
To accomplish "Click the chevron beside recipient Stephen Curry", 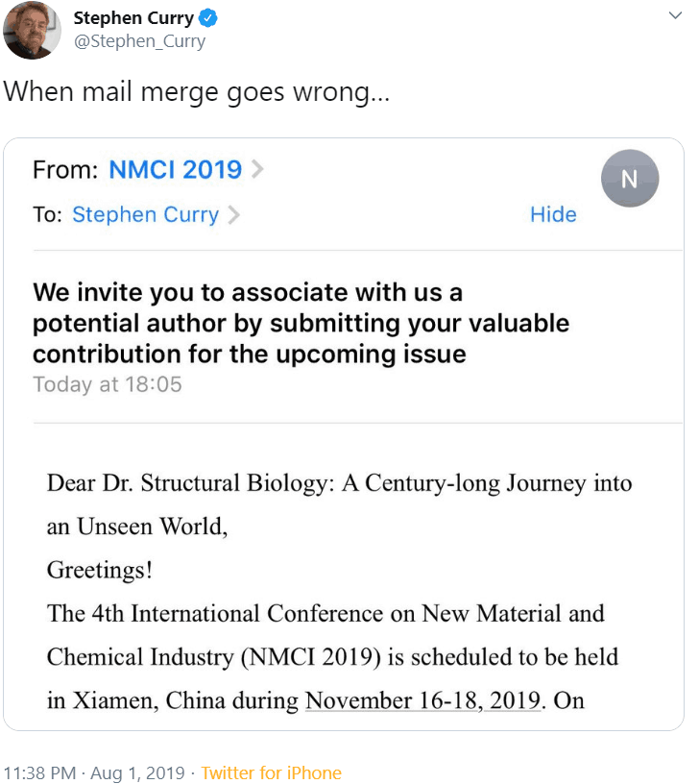I will 233,214.
